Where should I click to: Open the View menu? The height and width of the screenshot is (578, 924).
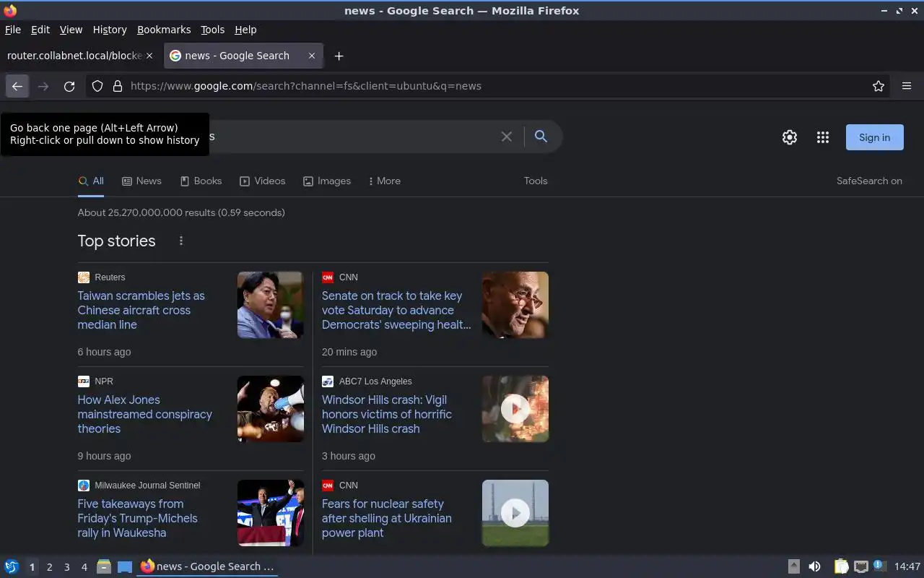(71, 30)
